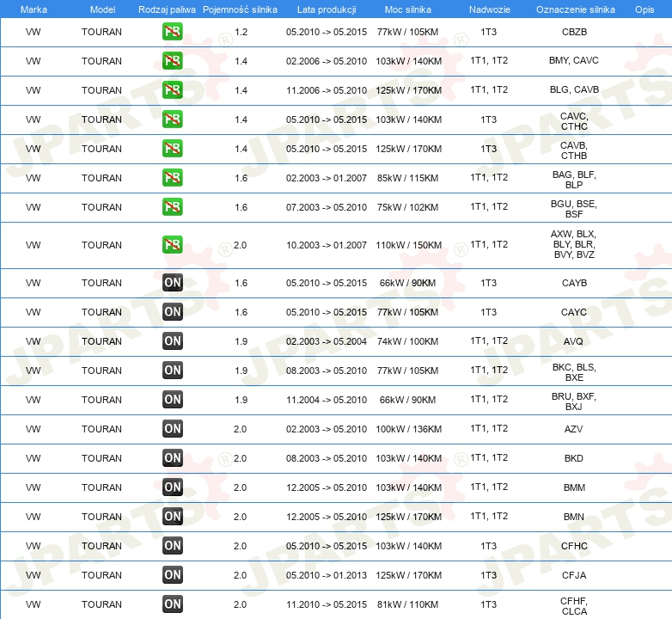Click the petrol icon in the CBZB row
This screenshot has height=619, width=672.
172,32
